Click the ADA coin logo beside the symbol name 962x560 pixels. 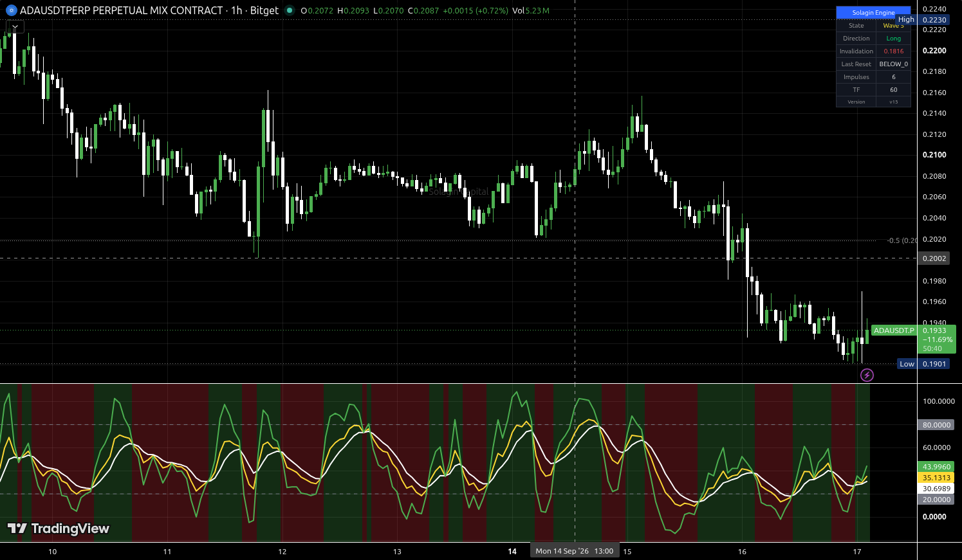pos(10,10)
